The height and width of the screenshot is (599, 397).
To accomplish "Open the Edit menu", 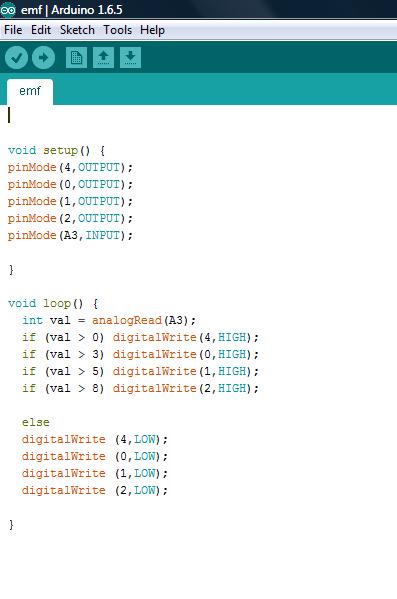I will tap(41, 30).
